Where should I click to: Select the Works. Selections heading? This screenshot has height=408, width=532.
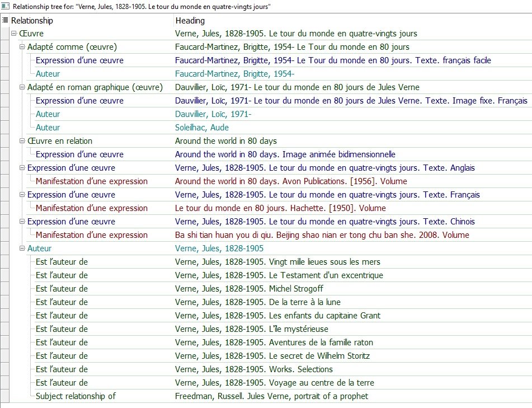point(254,369)
